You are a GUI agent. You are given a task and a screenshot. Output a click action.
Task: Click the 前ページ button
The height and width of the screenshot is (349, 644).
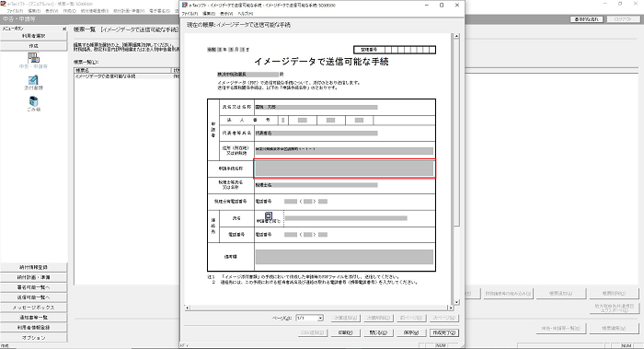(x=410, y=318)
